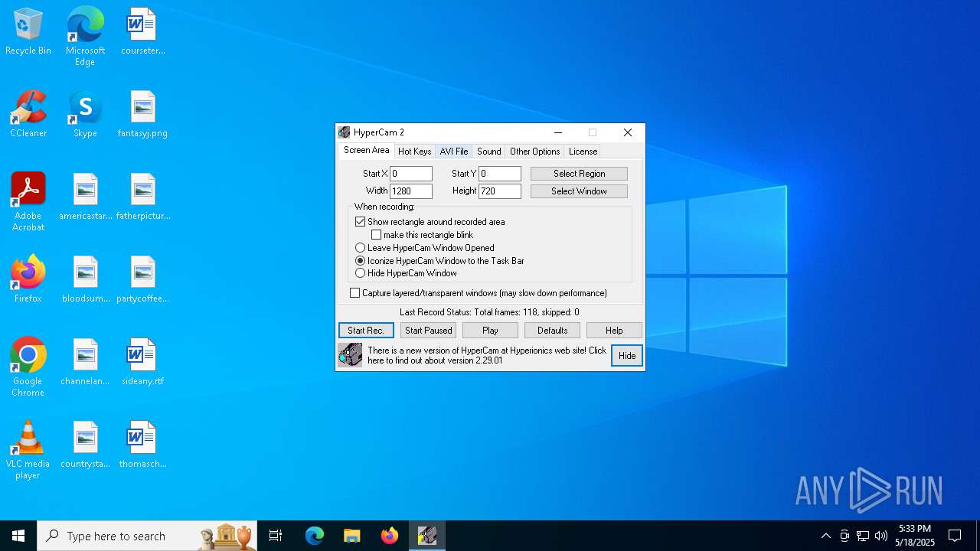Open File Explorer from taskbar
Viewport: 980px width, 551px height.
point(352,536)
